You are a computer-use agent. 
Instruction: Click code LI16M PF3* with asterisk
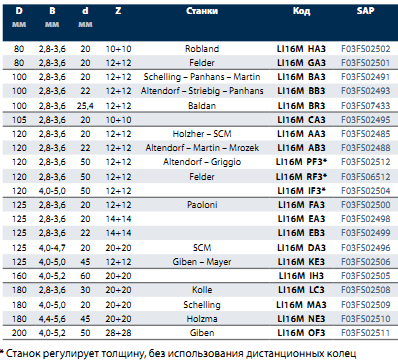pos(301,162)
